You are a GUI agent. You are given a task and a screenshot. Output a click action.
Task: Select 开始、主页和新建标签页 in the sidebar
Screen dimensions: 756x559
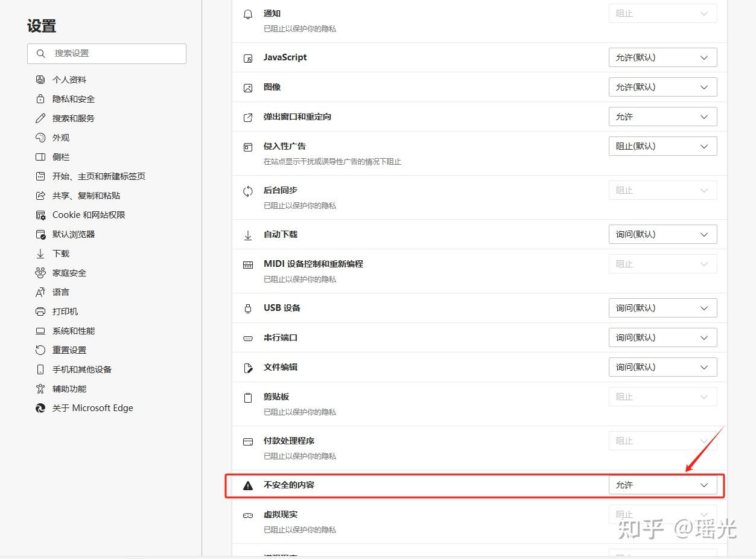[99, 176]
